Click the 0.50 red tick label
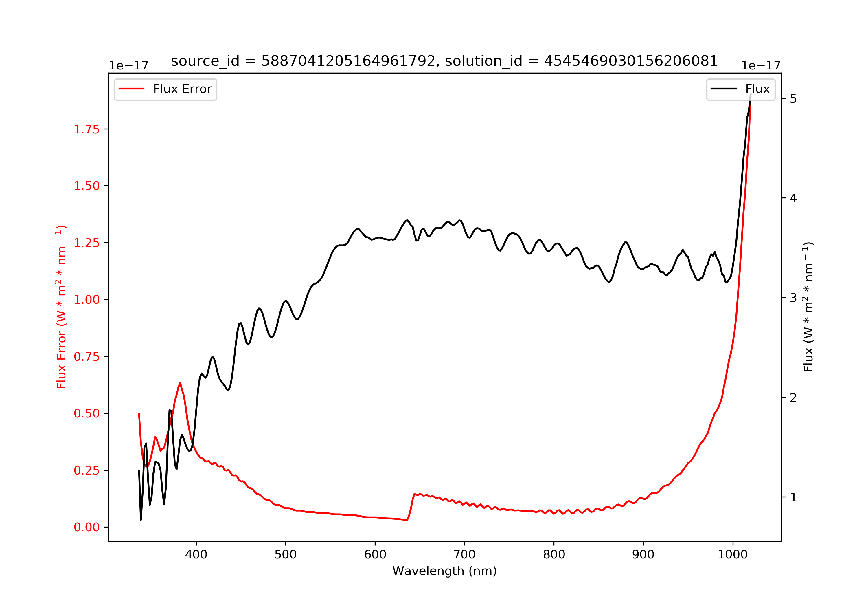 click(87, 413)
